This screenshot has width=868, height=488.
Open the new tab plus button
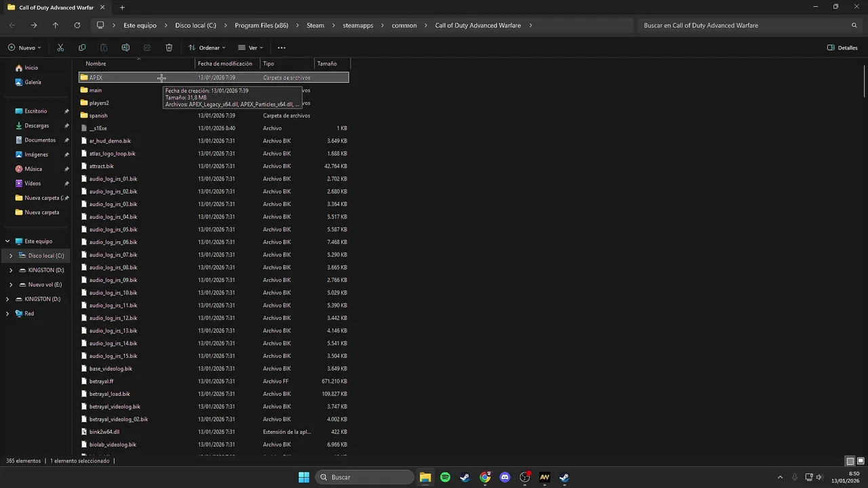[122, 7]
